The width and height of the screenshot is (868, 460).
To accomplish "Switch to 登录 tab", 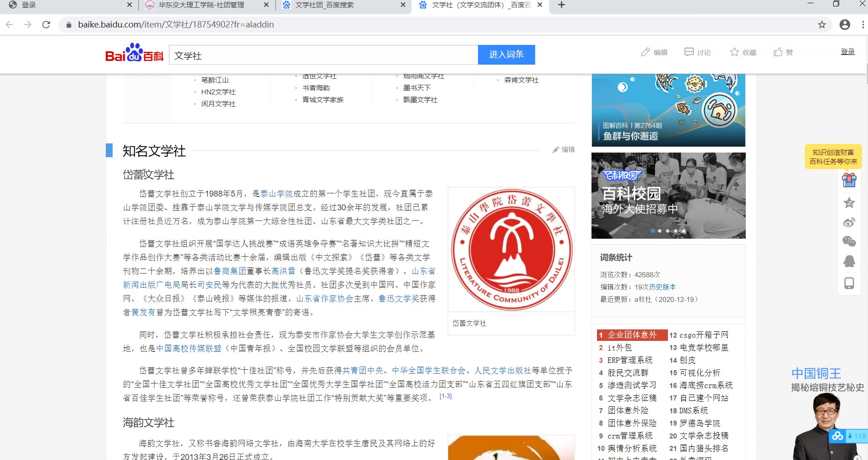I will (x=29, y=5).
